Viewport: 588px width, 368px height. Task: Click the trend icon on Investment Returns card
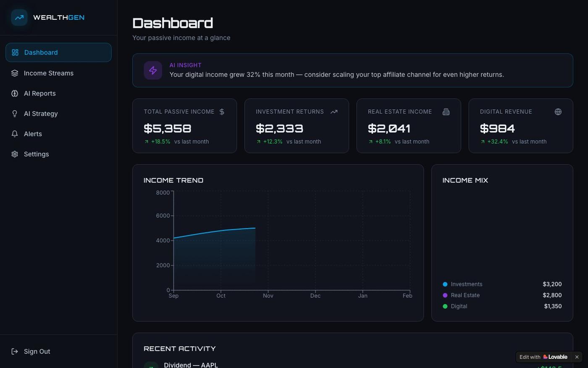tap(334, 111)
